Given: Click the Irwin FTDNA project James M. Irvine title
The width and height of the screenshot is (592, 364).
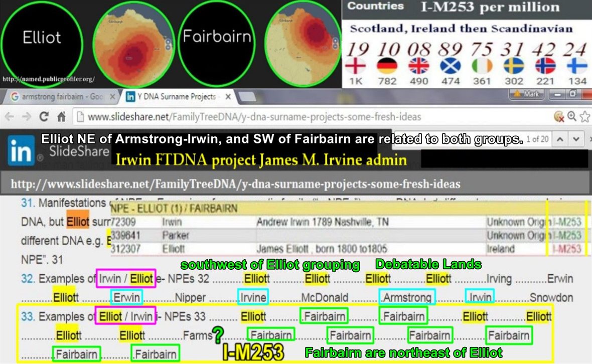Looking at the screenshot, I should click(x=261, y=160).
